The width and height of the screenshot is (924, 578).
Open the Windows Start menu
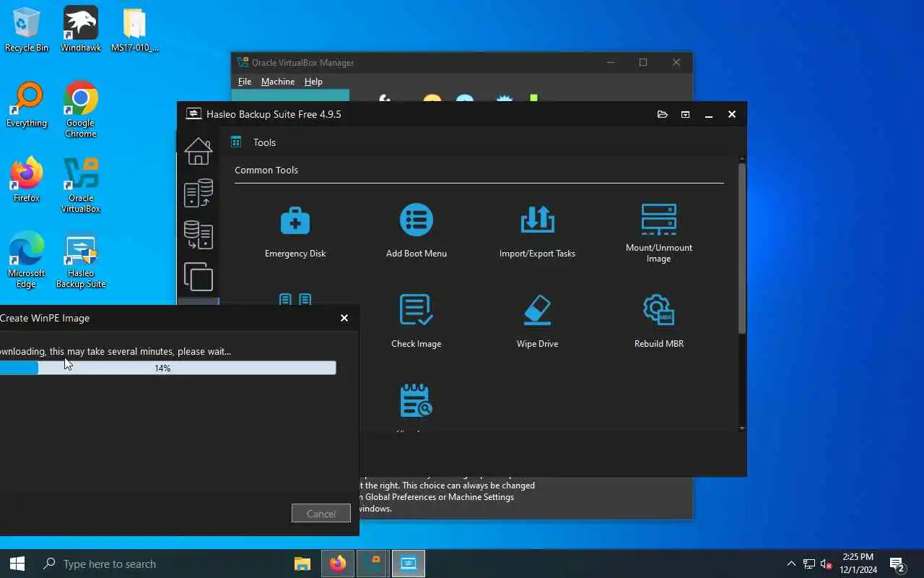click(x=17, y=564)
